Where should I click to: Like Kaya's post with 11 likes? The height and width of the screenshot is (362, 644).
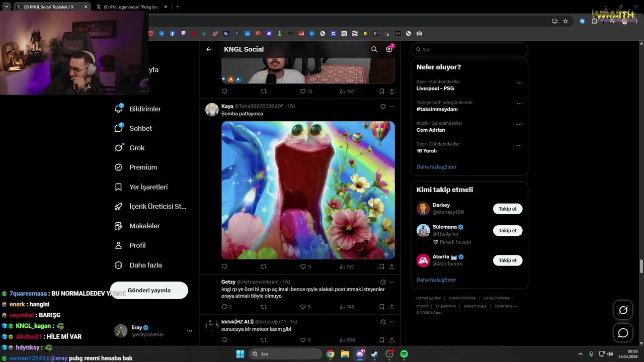click(306, 266)
